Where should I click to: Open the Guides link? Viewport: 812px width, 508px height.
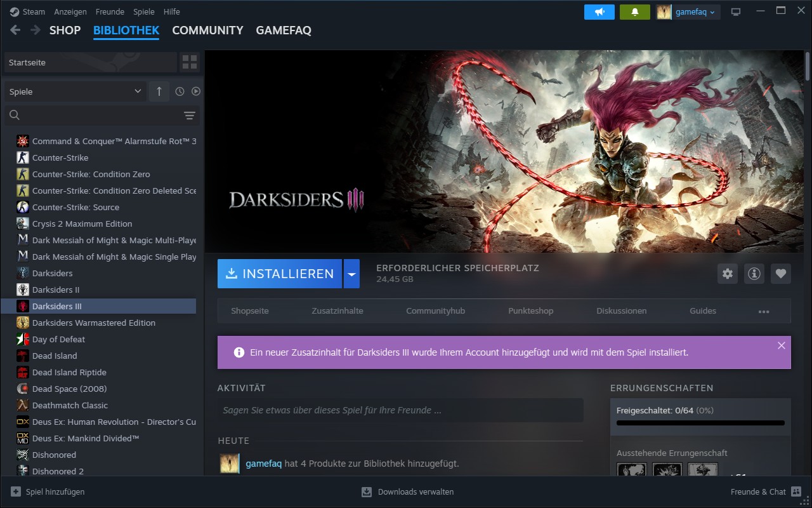click(x=703, y=311)
